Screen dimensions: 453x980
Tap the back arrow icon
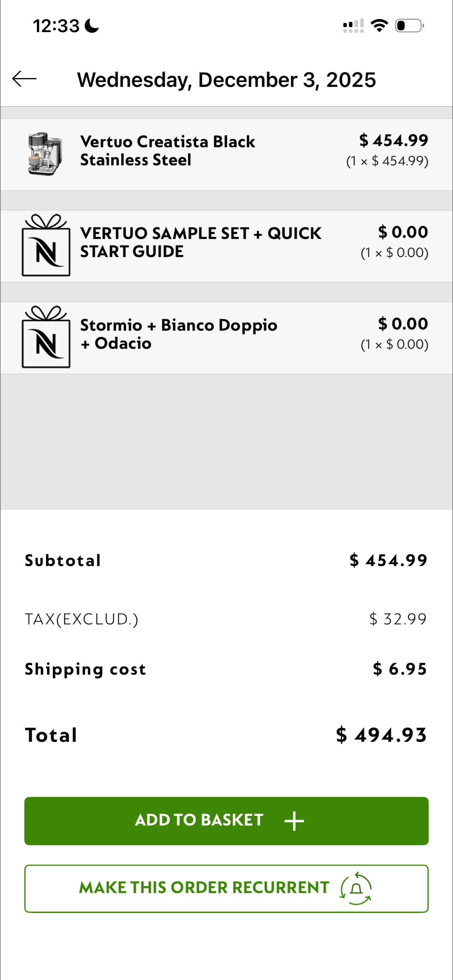pos(24,79)
